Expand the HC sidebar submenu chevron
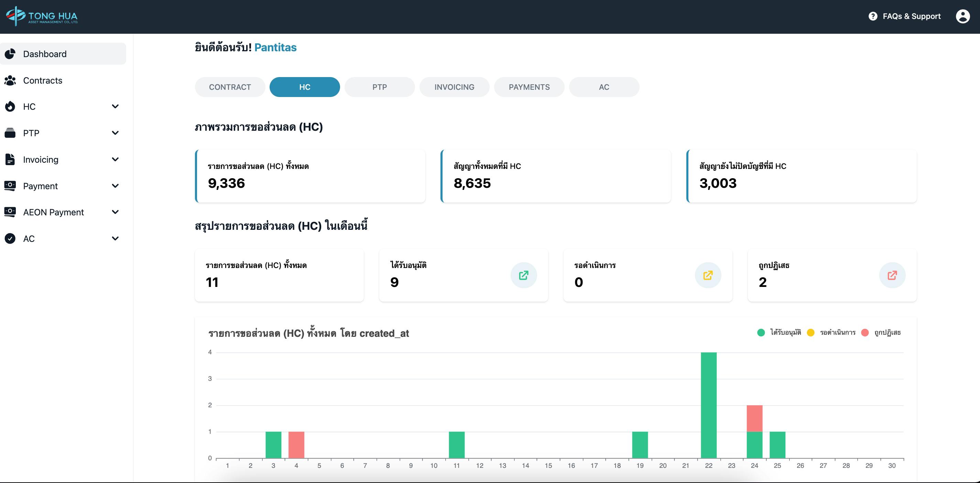This screenshot has height=483, width=980. click(x=115, y=106)
